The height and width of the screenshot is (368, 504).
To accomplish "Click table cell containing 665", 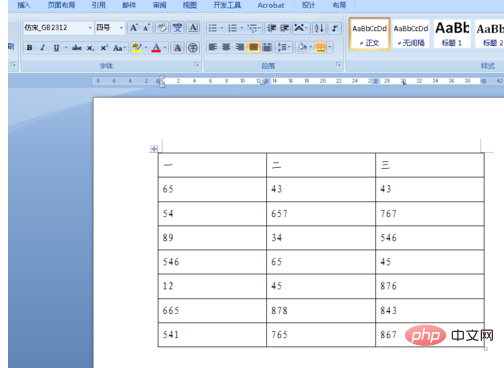I will coord(212,311).
